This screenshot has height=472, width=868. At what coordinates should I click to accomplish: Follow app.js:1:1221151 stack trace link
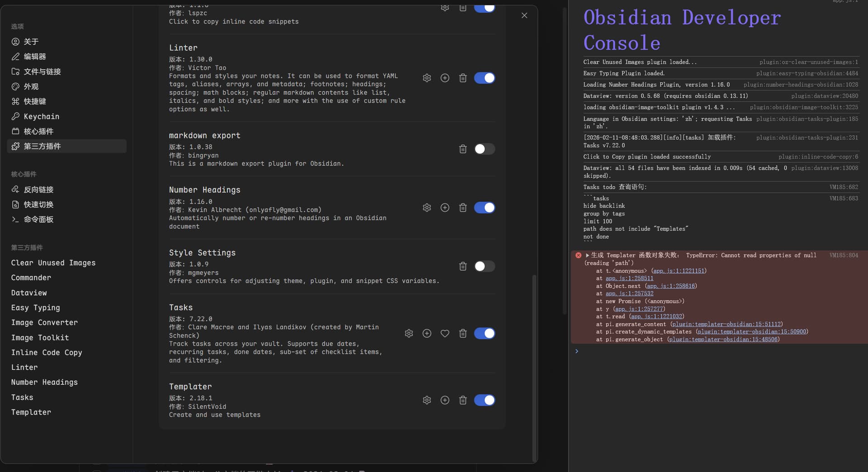(x=679, y=271)
